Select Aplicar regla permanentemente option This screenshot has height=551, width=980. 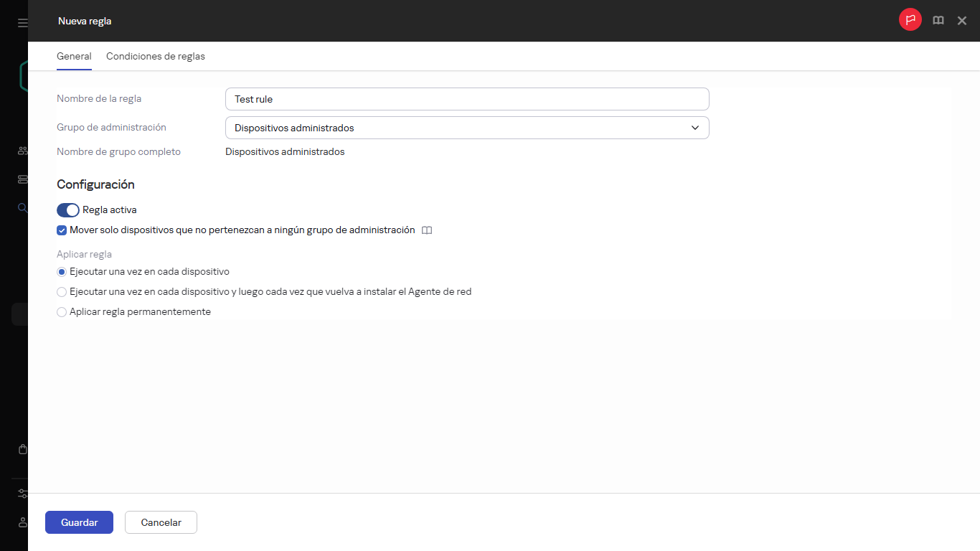click(x=62, y=312)
